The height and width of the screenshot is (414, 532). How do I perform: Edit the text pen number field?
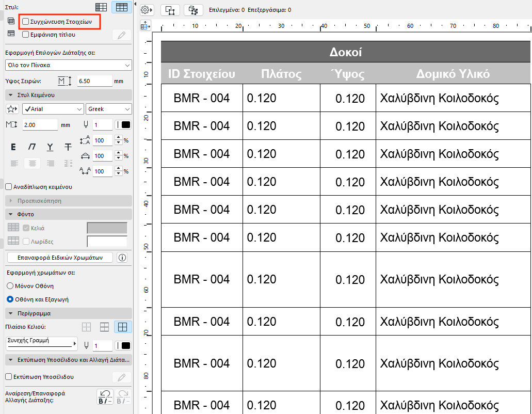(103, 125)
